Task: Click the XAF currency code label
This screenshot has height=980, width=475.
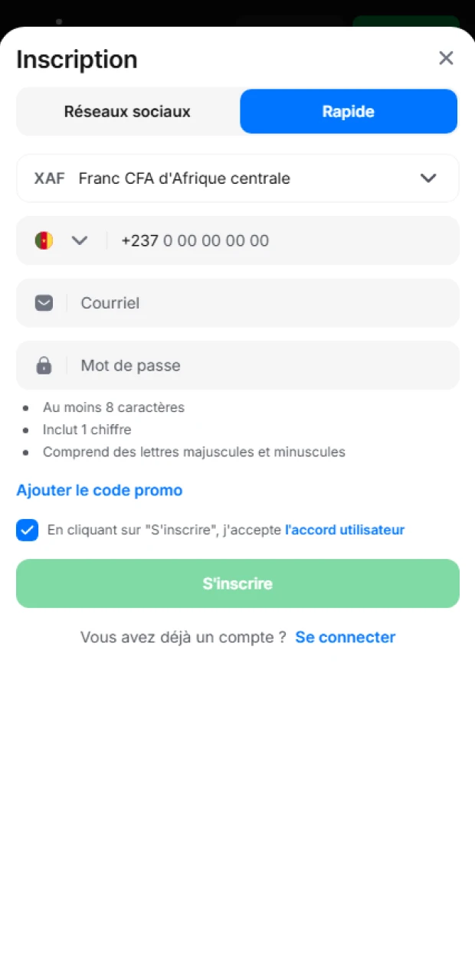Action: coord(50,178)
